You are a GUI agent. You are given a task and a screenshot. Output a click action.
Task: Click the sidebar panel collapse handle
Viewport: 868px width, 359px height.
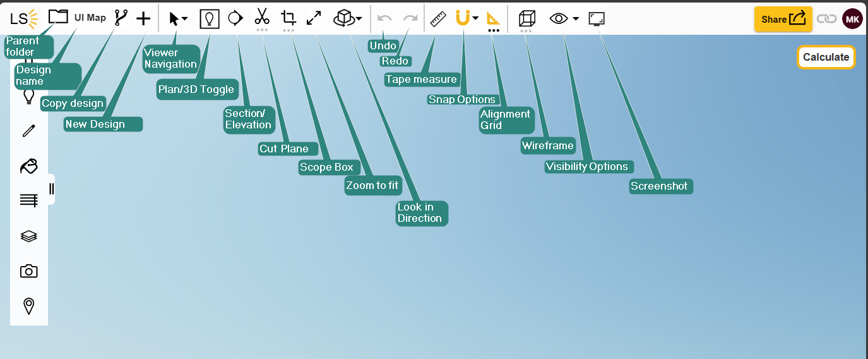[x=52, y=189]
